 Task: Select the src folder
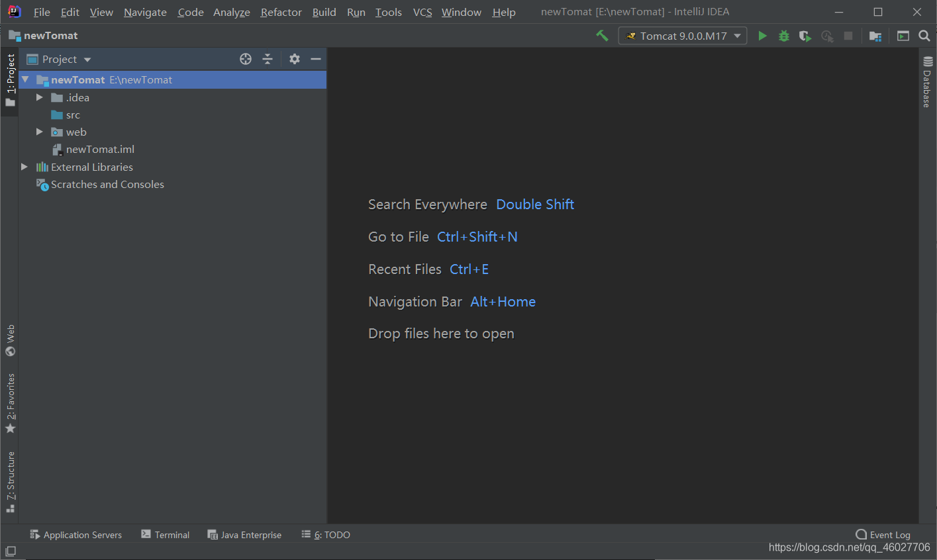[66, 115]
